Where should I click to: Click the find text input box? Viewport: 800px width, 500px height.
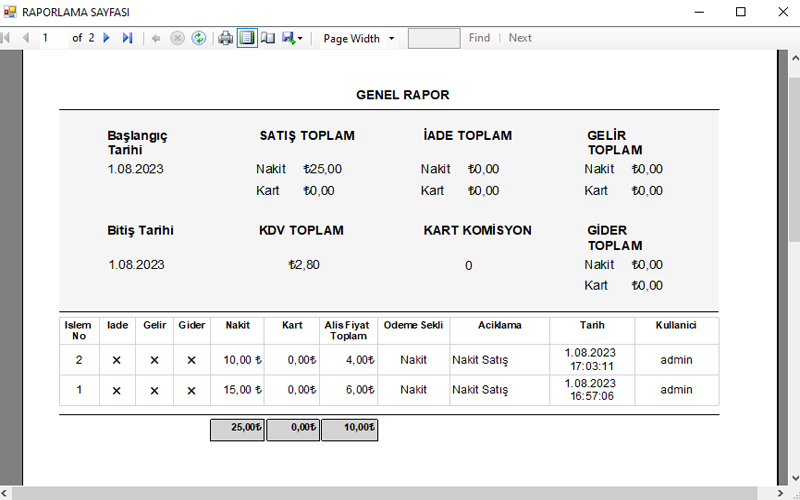(434, 38)
